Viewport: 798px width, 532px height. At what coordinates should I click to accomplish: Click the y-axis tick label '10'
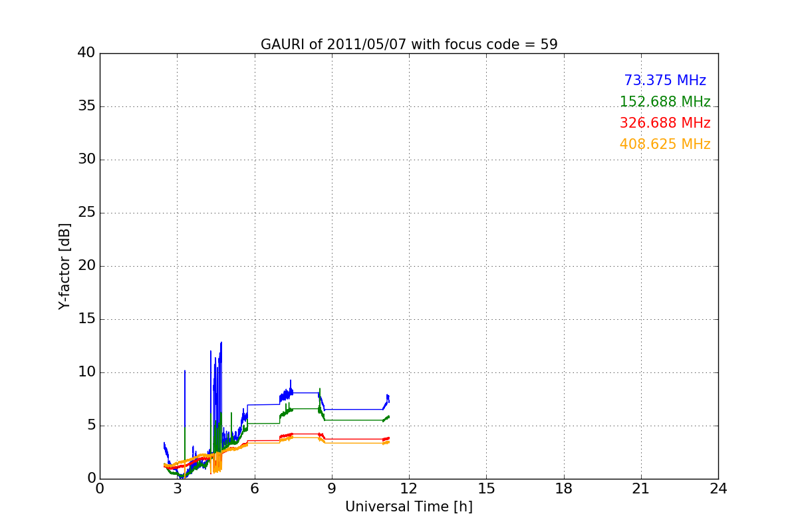(86, 372)
